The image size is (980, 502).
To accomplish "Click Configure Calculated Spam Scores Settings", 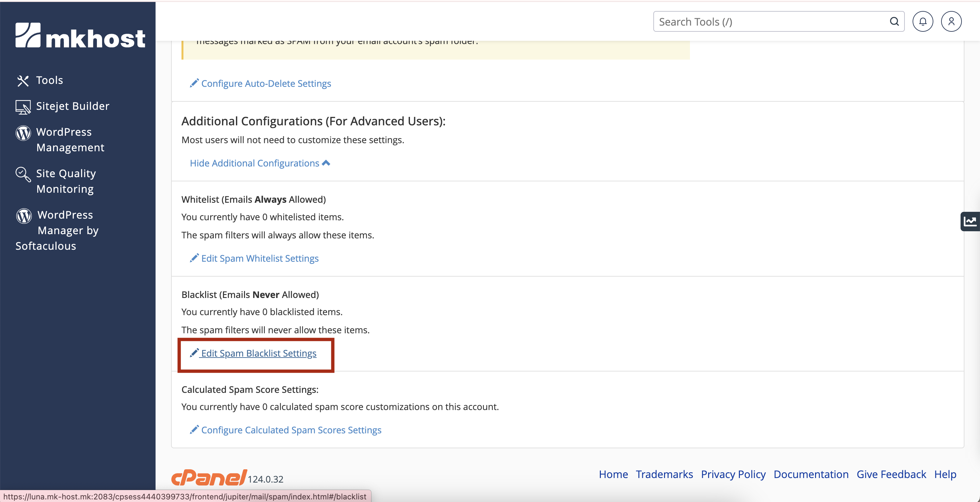I will tap(291, 430).
